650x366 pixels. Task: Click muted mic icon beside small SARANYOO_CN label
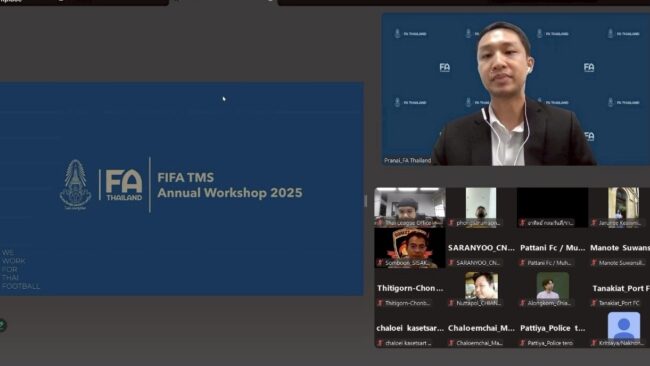pyautogui.click(x=451, y=263)
